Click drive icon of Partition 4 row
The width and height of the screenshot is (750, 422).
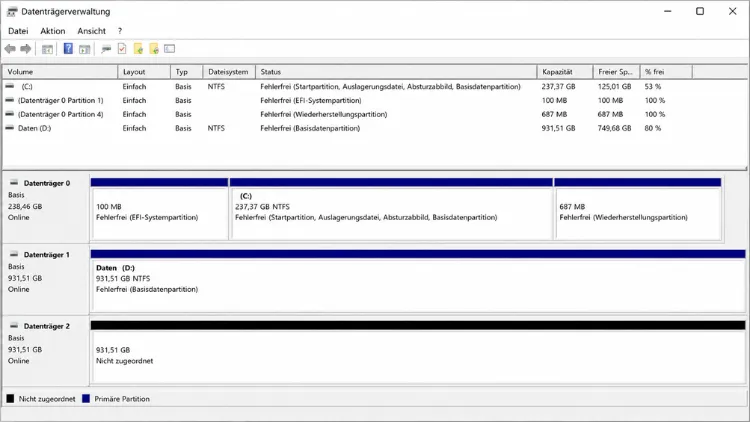[x=10, y=114]
